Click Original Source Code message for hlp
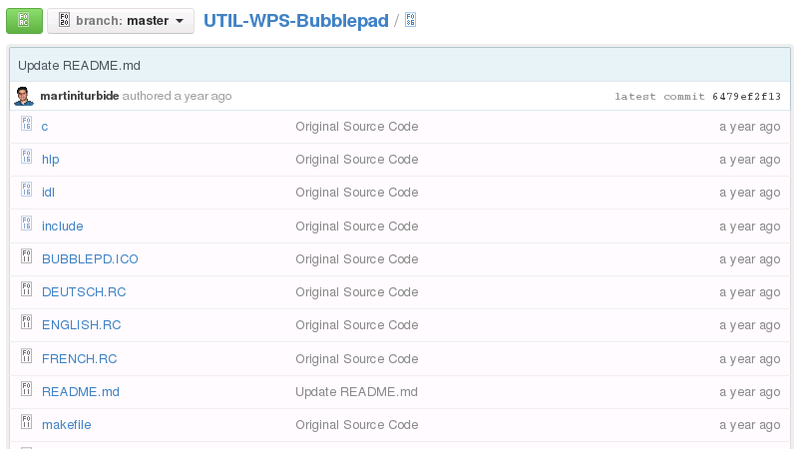 [357, 159]
